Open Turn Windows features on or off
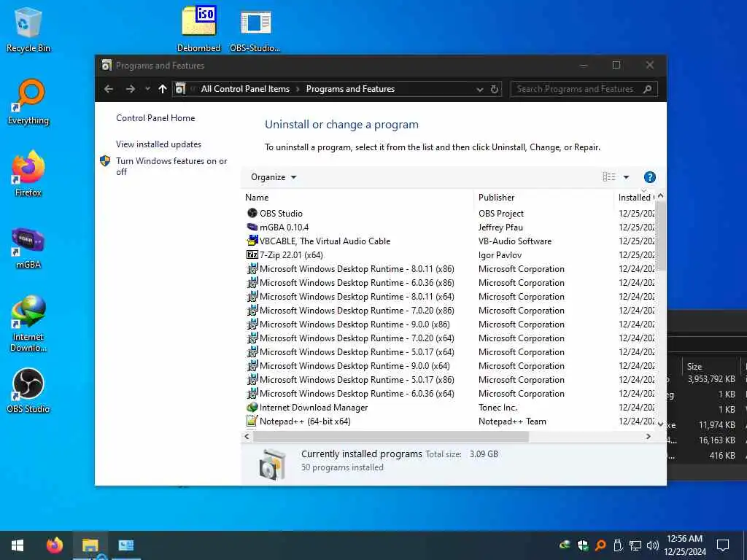The height and width of the screenshot is (560, 747). 171,166
